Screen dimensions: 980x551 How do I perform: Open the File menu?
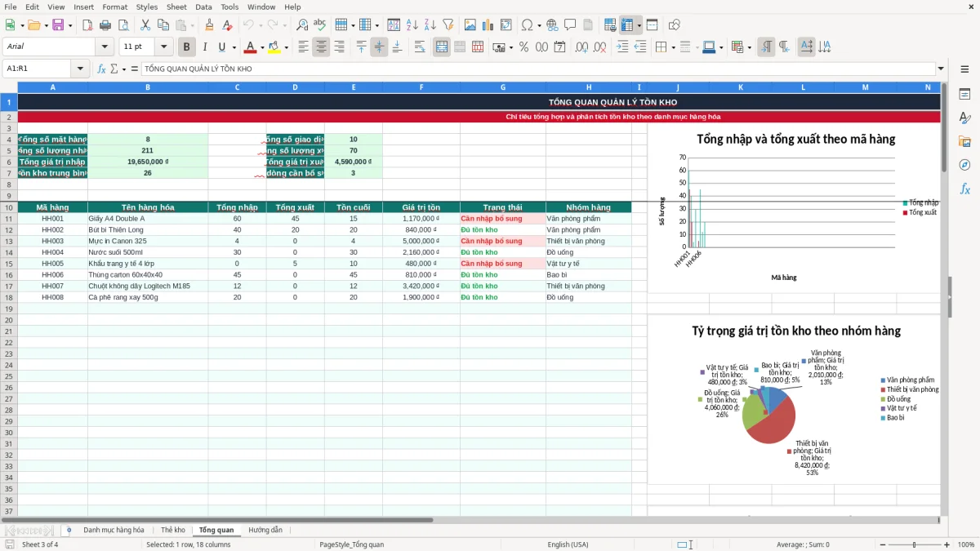tap(11, 7)
